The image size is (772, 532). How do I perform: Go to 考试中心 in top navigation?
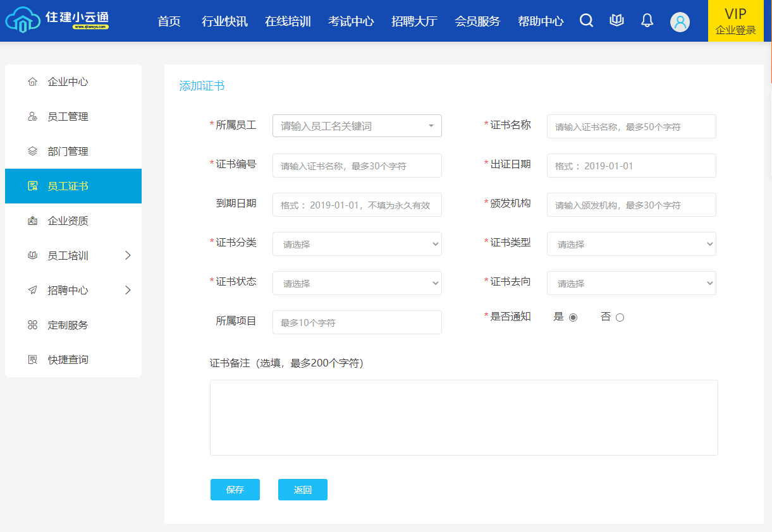(351, 21)
